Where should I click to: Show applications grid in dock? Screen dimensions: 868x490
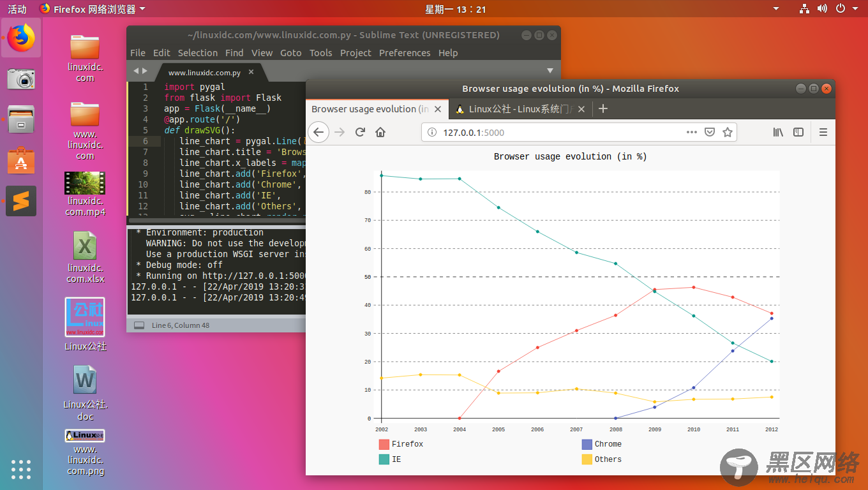tap(21, 469)
